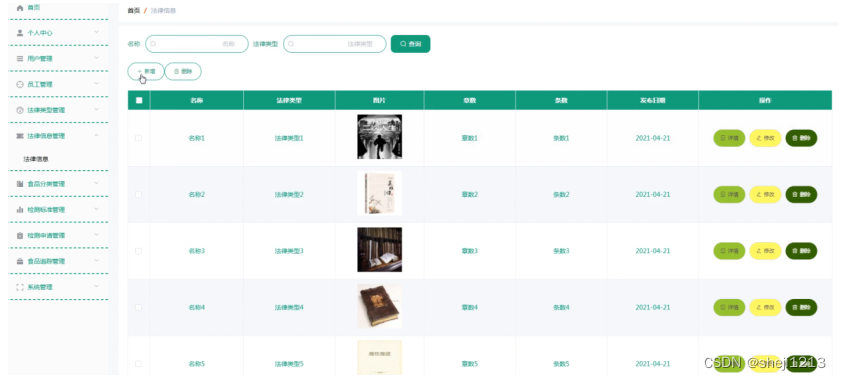Expand 食品追踪管理 with its chevron

(x=97, y=260)
